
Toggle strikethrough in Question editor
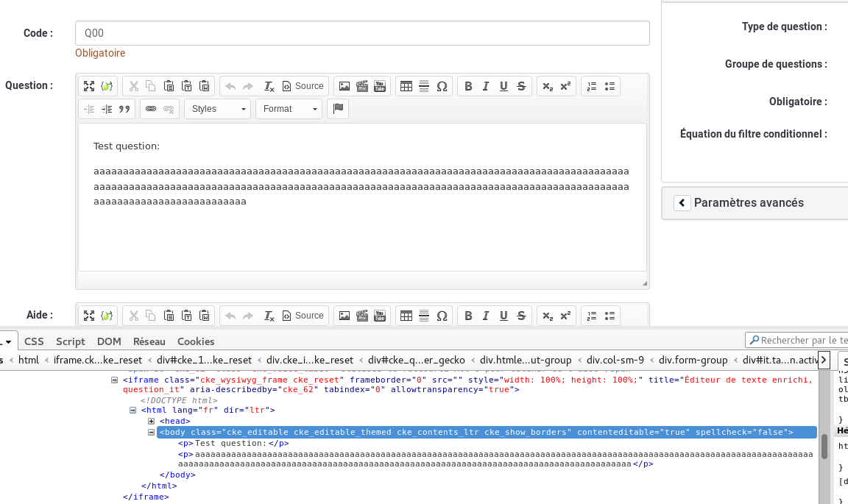[x=521, y=86]
